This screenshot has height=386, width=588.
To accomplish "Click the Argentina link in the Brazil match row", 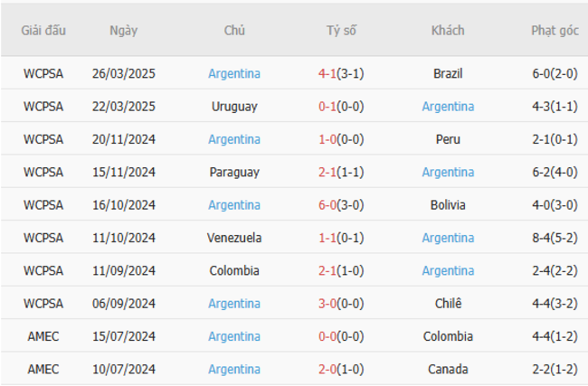I will point(234,73).
